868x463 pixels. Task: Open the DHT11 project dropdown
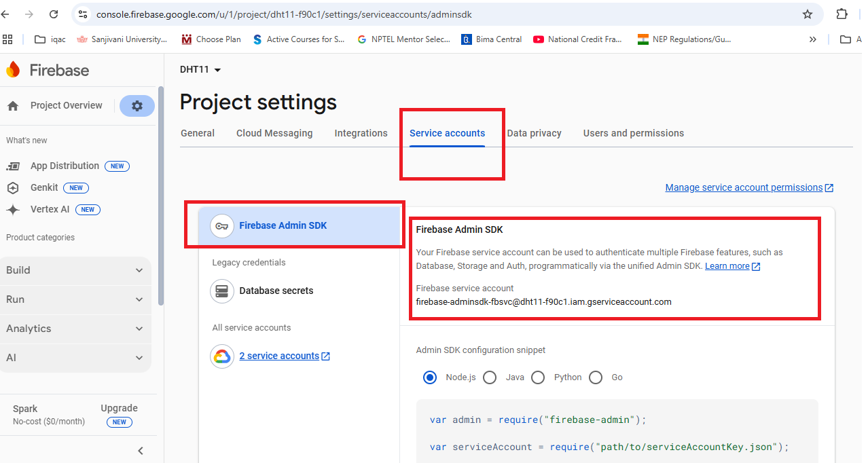(x=200, y=69)
